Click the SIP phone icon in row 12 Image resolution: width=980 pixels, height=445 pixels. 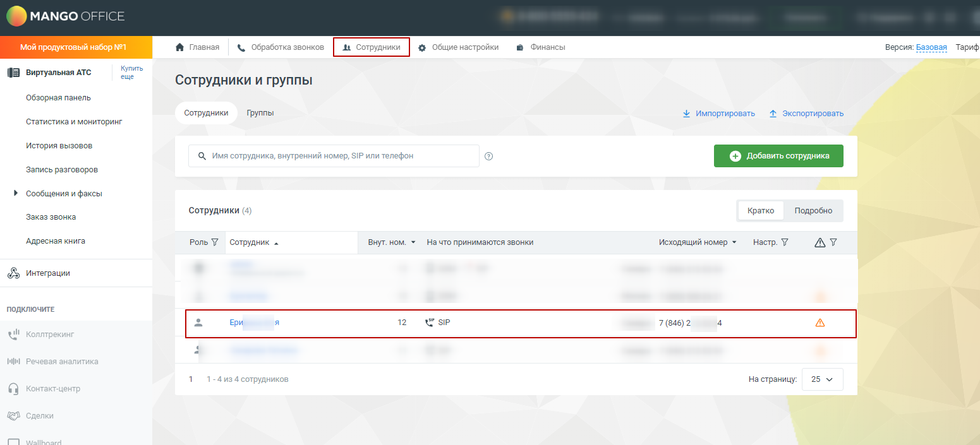tap(430, 323)
